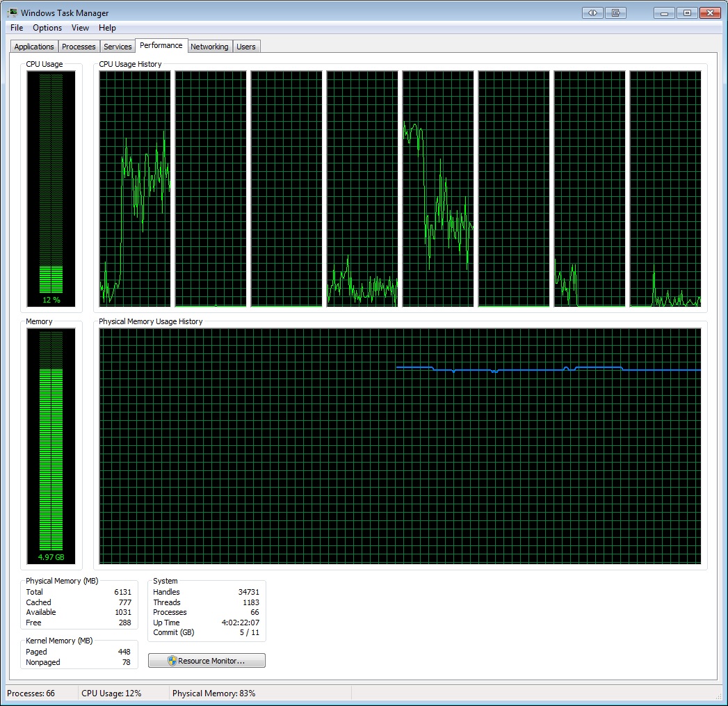Click status bar text Processes: 66
The width and height of the screenshot is (728, 706).
(31, 693)
